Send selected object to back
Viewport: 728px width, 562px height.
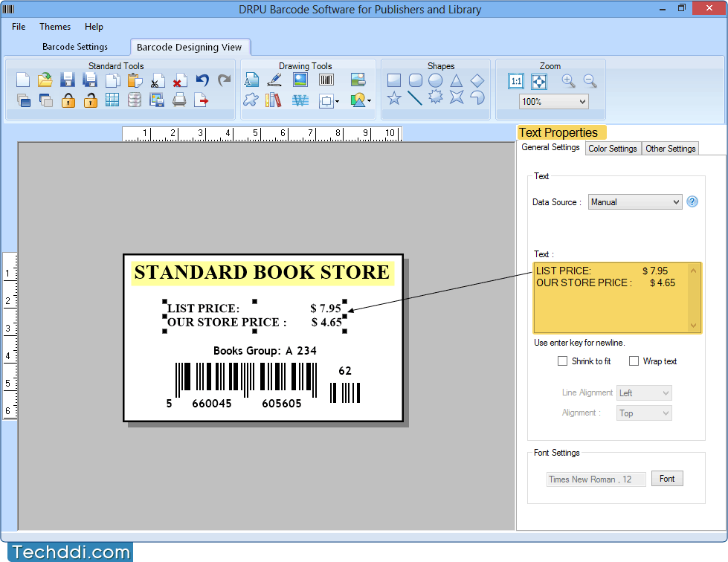point(45,100)
